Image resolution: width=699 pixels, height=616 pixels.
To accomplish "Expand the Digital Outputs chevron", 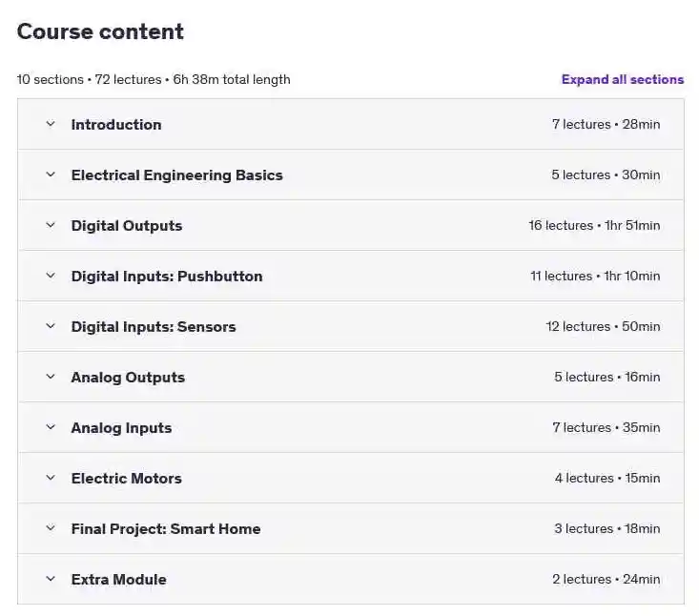I will 51,225.
